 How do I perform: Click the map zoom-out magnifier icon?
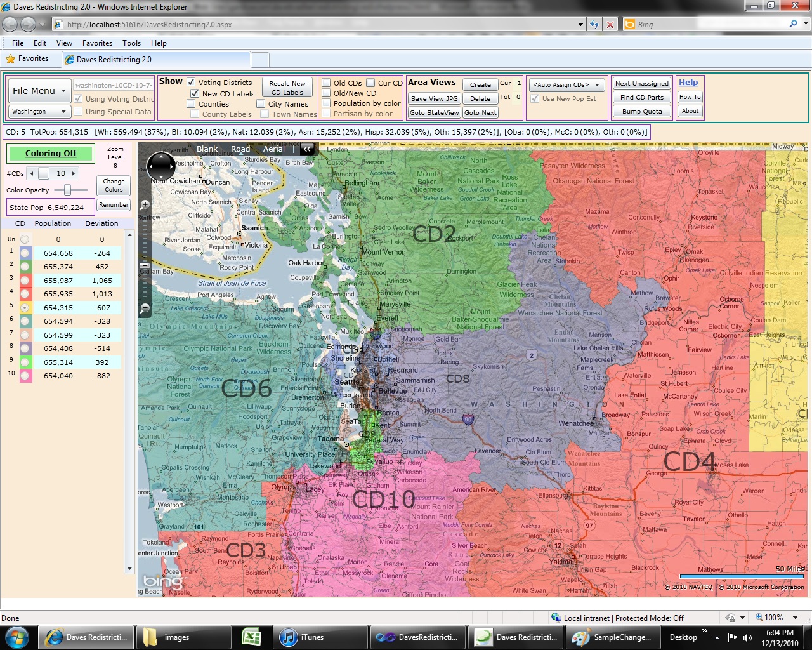145,308
